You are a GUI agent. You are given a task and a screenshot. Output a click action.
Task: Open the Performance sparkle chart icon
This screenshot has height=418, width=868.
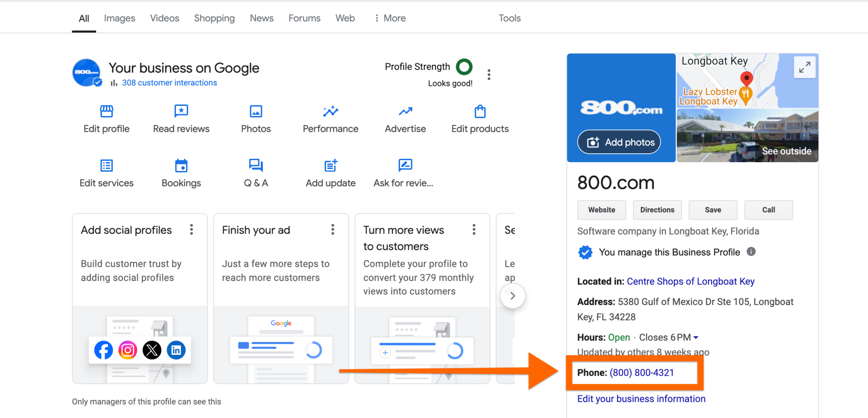tap(331, 111)
